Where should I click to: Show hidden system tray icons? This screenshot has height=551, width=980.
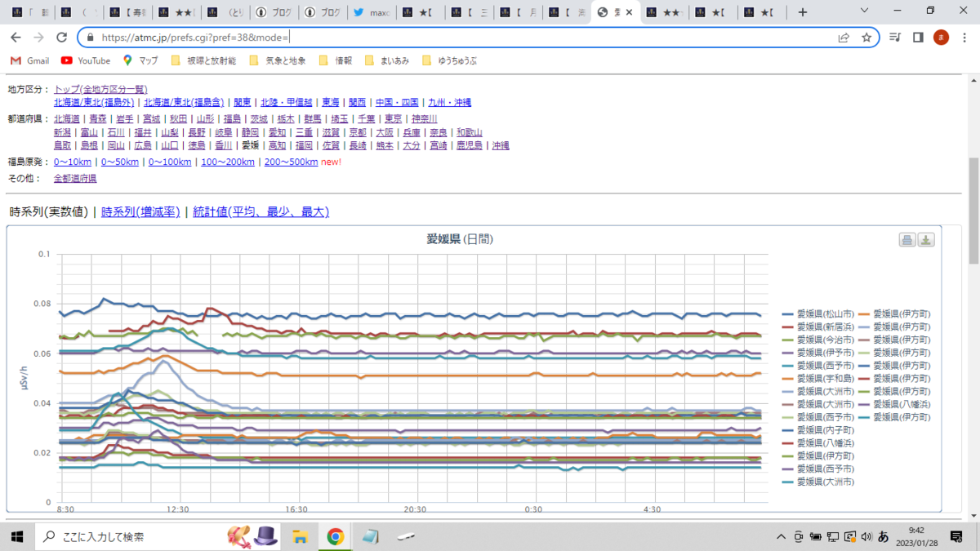pos(782,536)
